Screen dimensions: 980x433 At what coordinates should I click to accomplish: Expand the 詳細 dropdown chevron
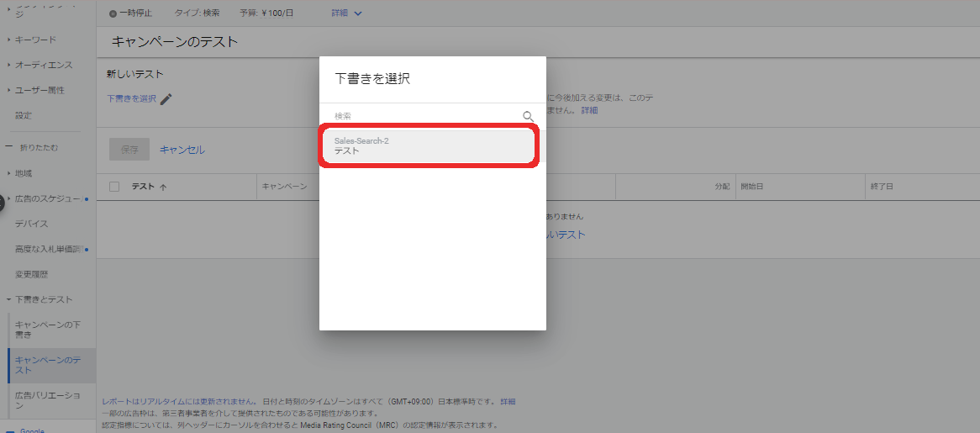[x=358, y=14]
